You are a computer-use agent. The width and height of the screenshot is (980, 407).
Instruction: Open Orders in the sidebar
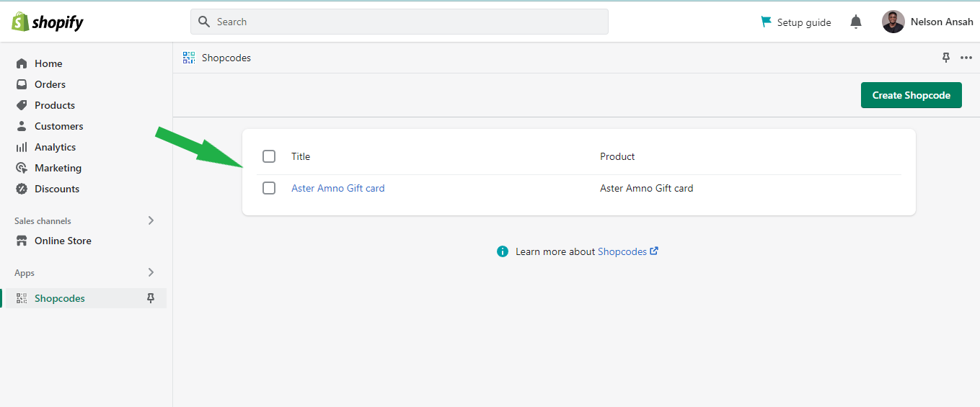pos(50,84)
